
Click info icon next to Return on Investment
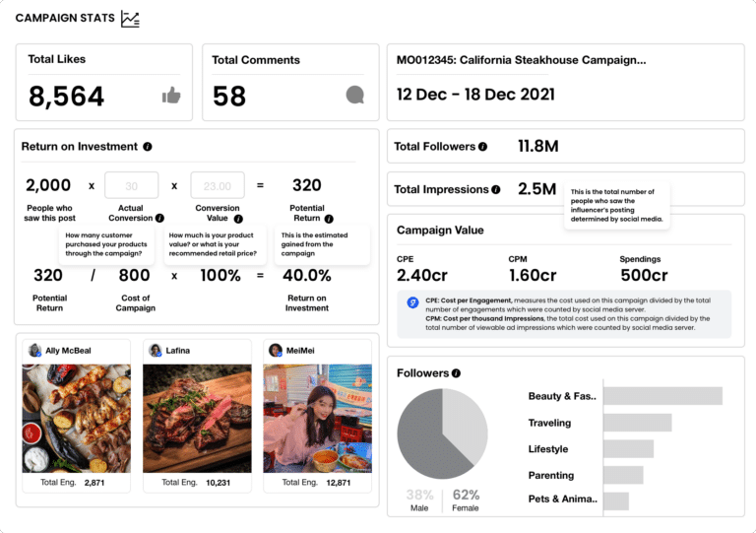[x=148, y=147]
